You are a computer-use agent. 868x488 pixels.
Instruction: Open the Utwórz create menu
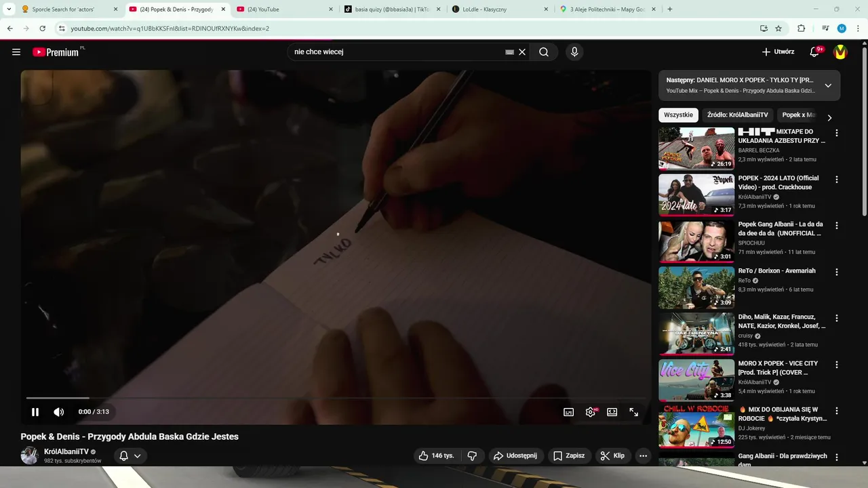click(x=778, y=52)
